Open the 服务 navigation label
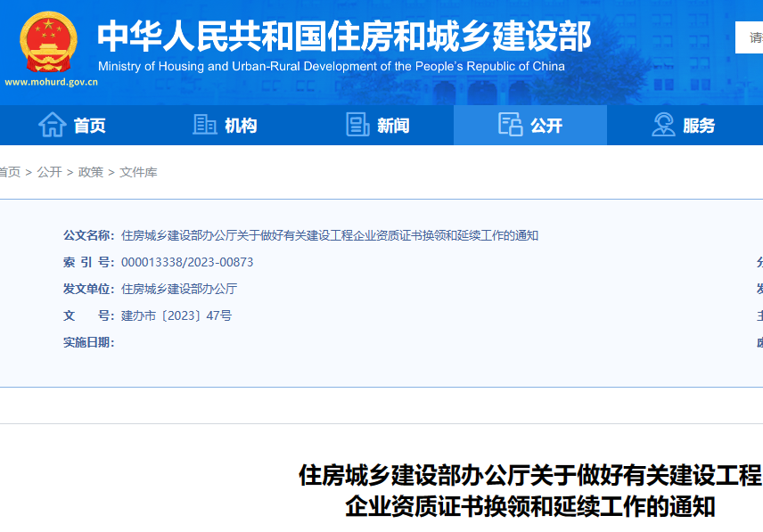Screen dimensions: 763x532 [x=699, y=126]
